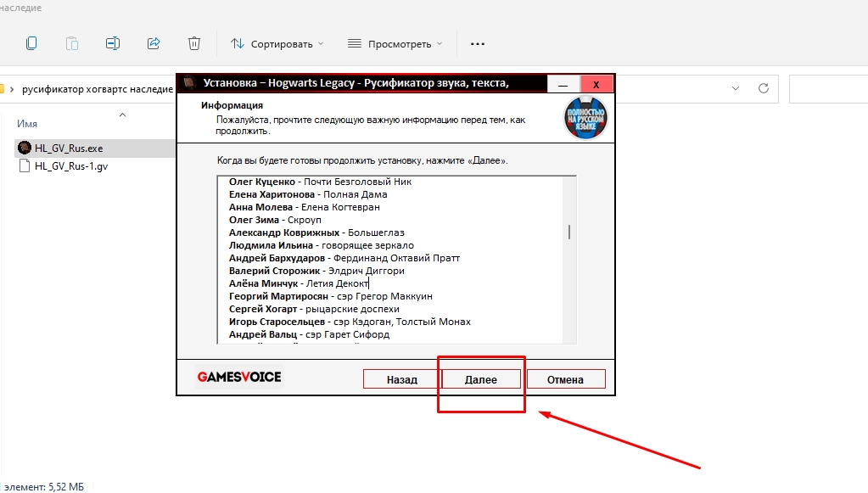Open the Сортировать sort dropdown
868x493 pixels.
click(x=277, y=44)
